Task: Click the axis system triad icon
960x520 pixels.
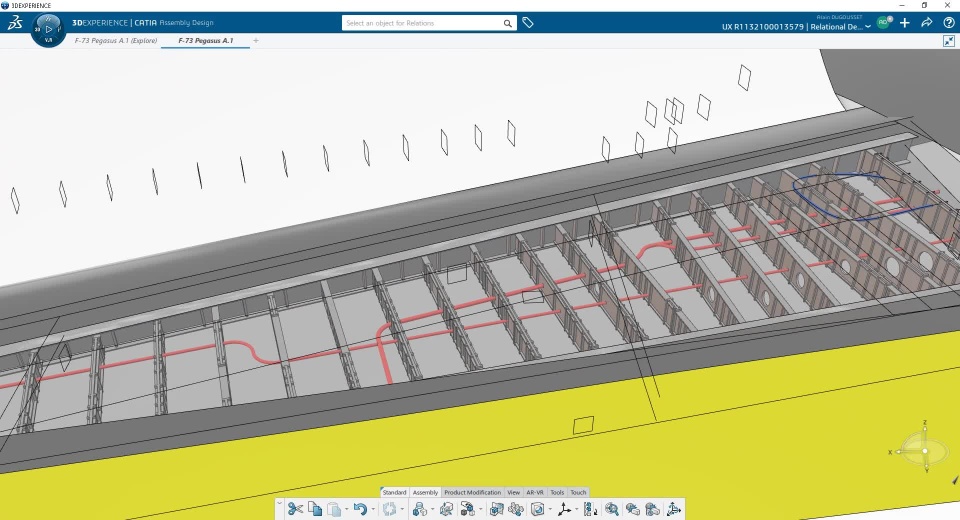Action: tap(564, 509)
